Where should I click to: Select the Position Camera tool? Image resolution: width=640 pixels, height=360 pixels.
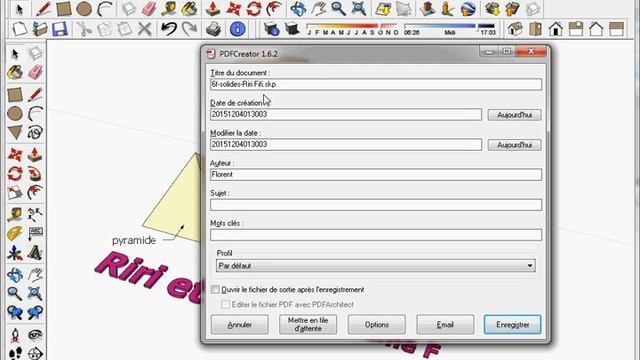coord(15,336)
